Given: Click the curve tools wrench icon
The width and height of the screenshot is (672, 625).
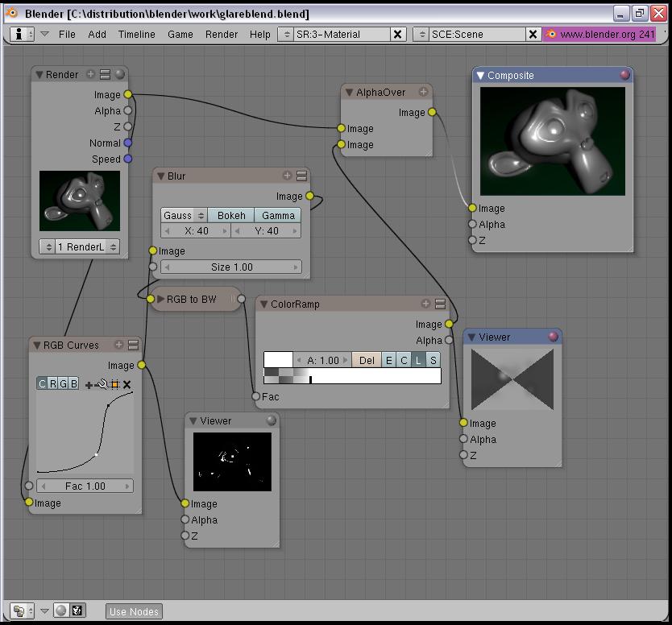Looking at the screenshot, I should pyautogui.click(x=102, y=384).
